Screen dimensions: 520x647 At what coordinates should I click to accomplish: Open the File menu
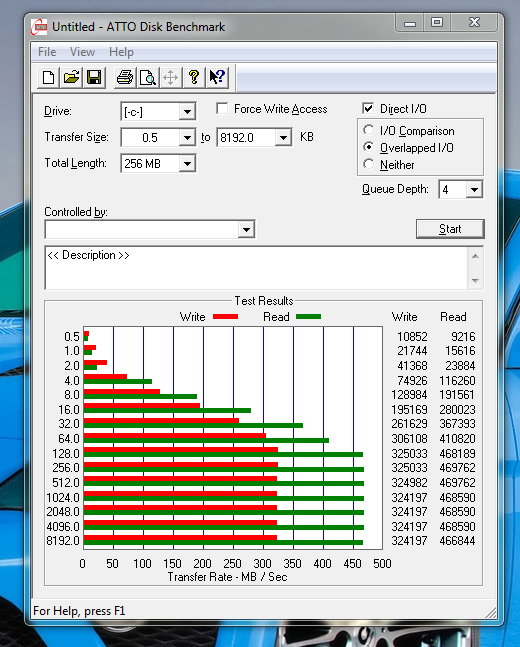click(47, 52)
